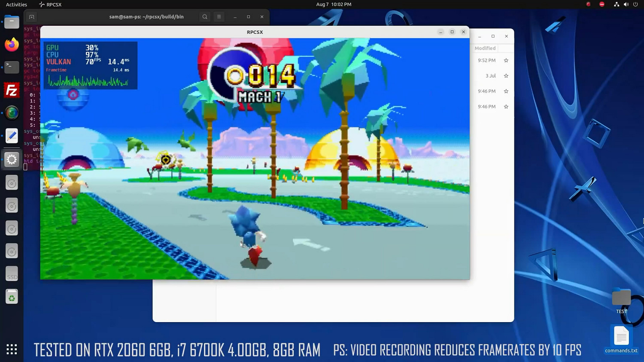Open Settings gear in the dock
The image size is (644, 362).
tap(12, 160)
